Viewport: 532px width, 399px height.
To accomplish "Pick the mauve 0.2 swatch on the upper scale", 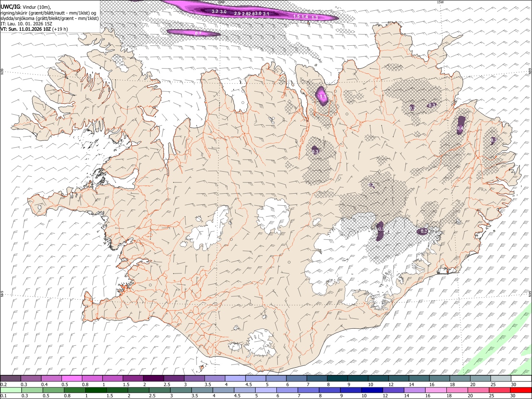I will (10, 378).
